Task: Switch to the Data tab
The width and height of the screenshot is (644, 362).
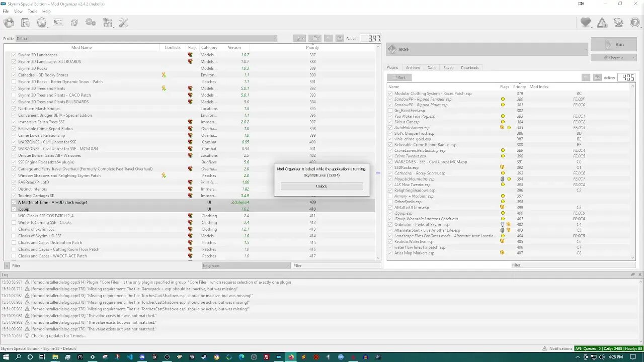Action: click(432, 67)
